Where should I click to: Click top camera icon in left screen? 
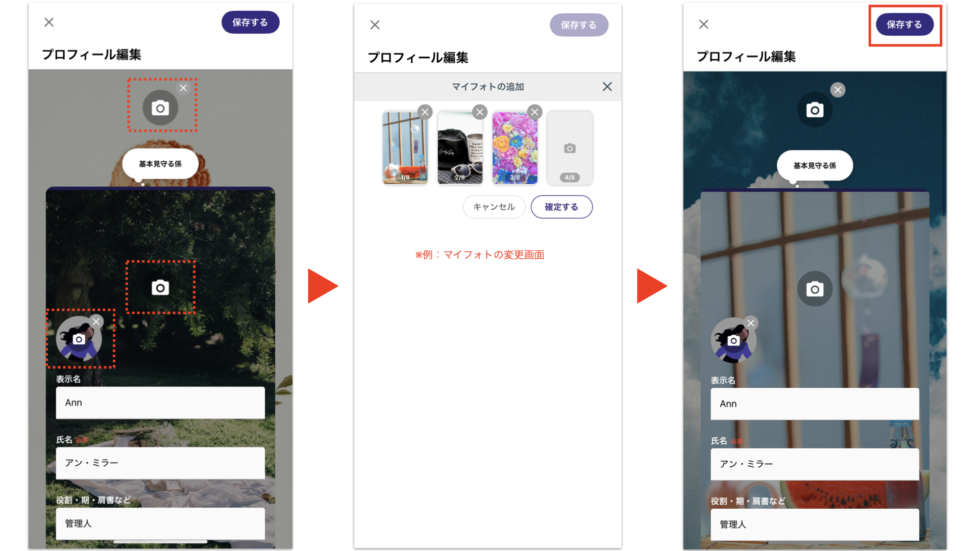(x=160, y=108)
